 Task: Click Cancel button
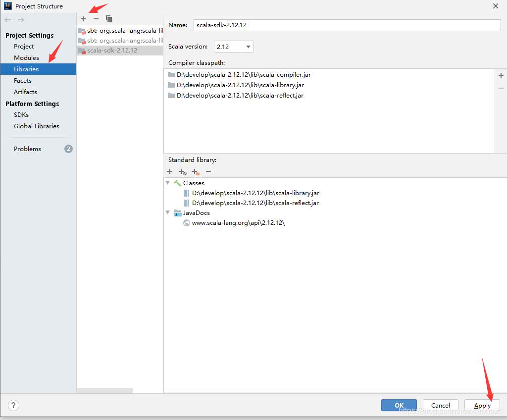click(440, 405)
